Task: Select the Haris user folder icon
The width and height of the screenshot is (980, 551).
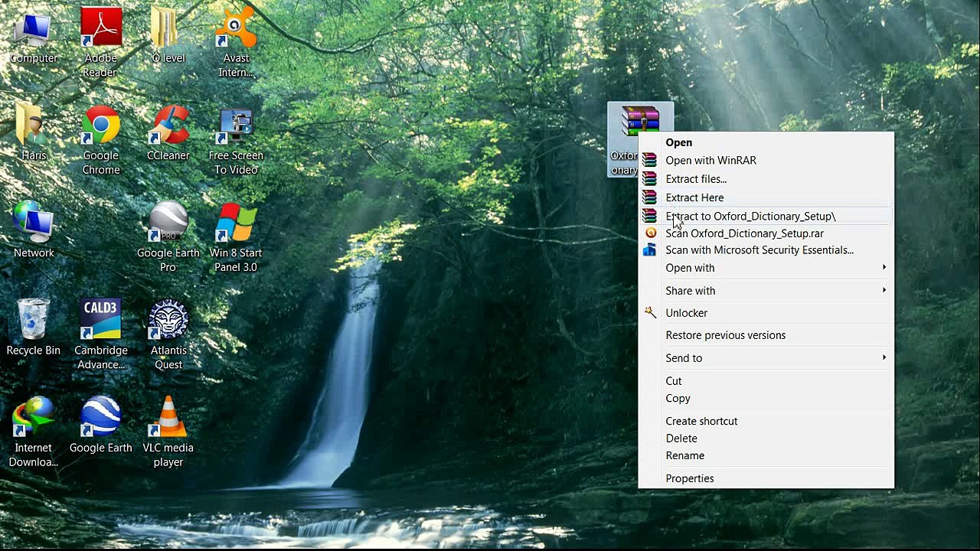Action: (33, 134)
